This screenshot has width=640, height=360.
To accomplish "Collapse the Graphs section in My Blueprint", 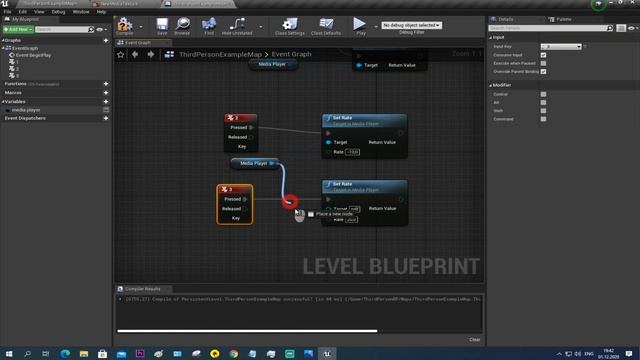I will (x=3, y=40).
